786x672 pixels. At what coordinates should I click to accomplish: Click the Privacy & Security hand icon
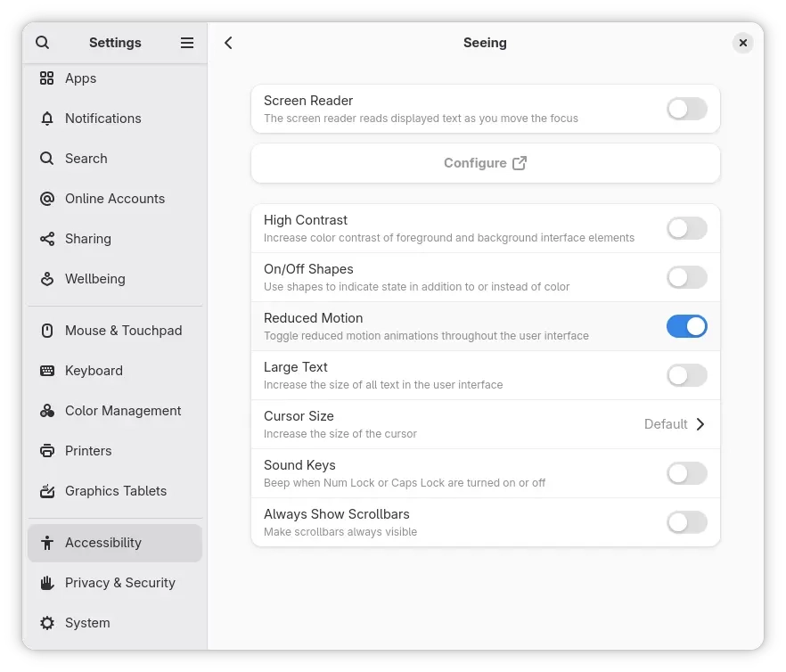point(47,583)
